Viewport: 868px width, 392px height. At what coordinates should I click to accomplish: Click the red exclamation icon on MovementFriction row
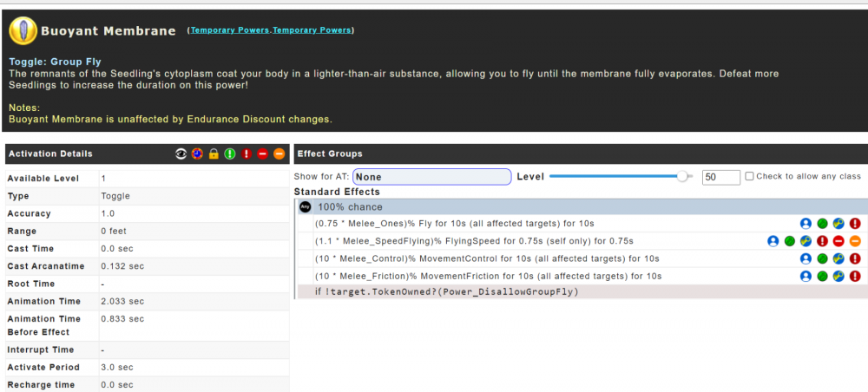pyautogui.click(x=855, y=277)
